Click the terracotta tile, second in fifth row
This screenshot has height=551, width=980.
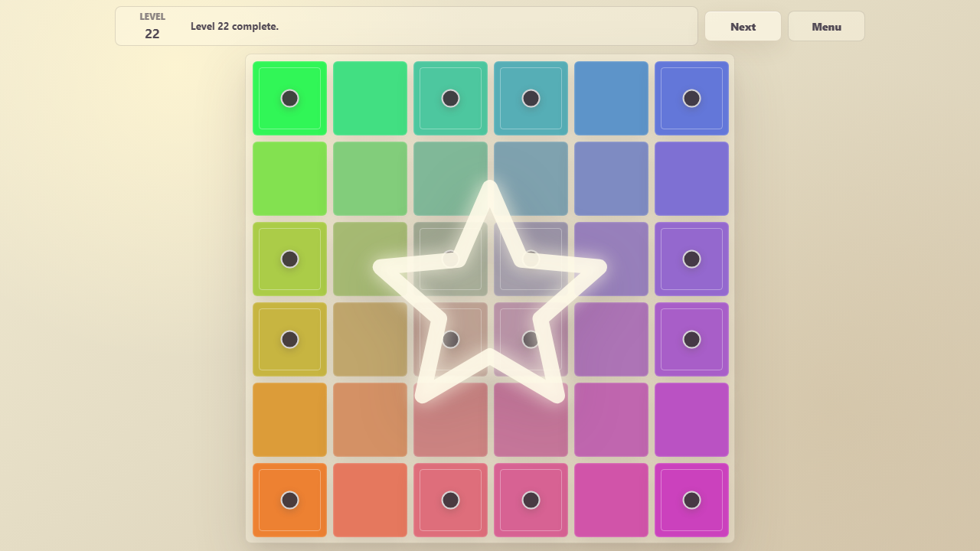pos(370,419)
